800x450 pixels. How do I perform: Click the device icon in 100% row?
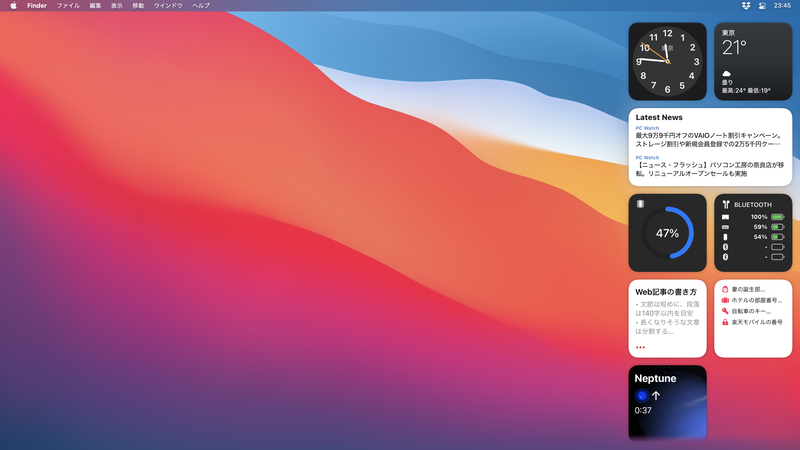tap(726, 217)
